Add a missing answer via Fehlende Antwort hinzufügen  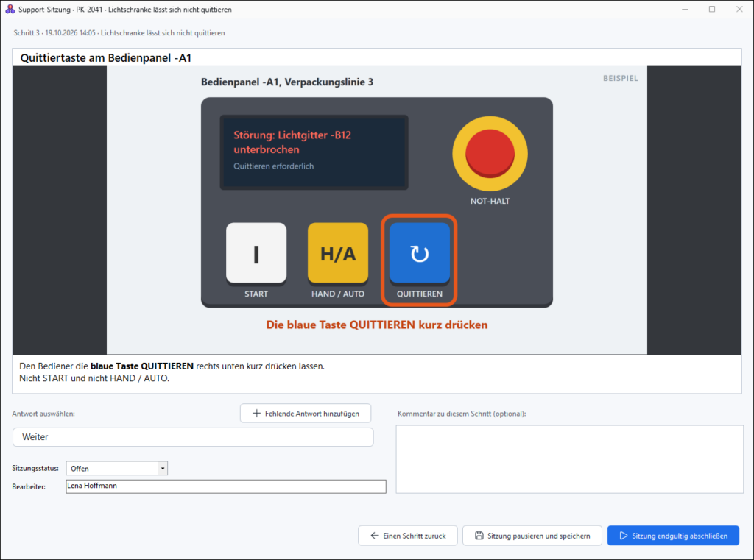[x=306, y=414]
